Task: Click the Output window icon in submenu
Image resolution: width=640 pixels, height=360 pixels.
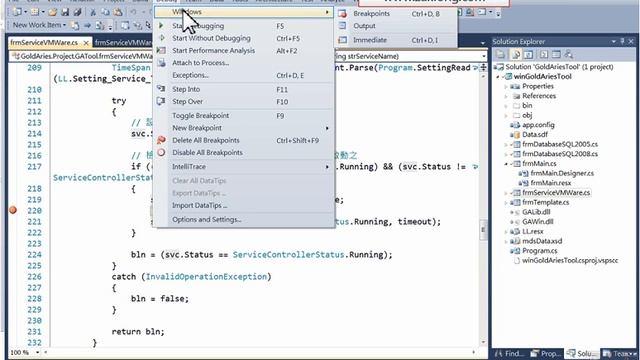Action: click(342, 26)
